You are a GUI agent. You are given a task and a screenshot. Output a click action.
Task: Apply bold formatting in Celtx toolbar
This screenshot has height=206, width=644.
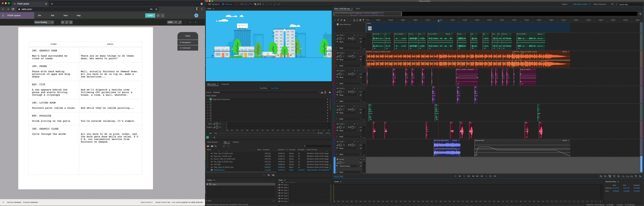63,22
